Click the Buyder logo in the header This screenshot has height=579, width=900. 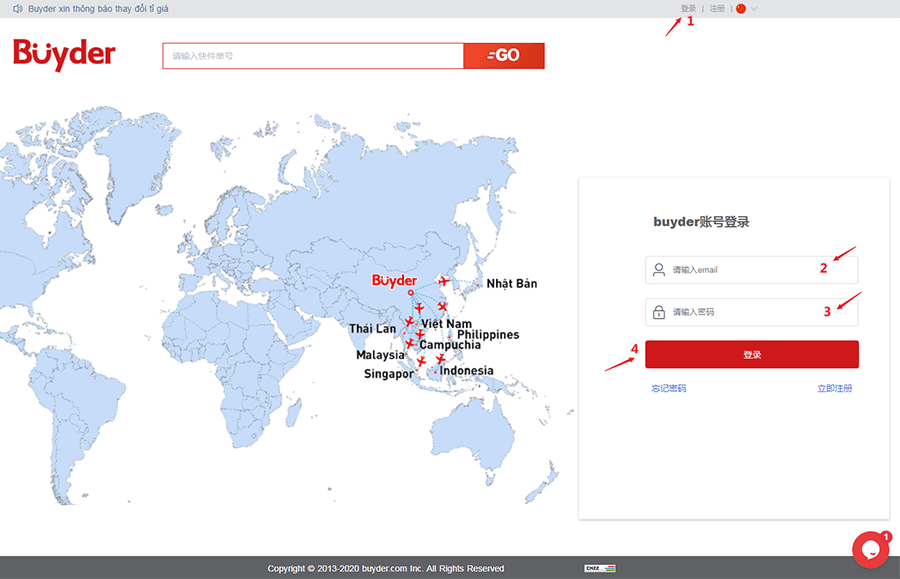(64, 54)
